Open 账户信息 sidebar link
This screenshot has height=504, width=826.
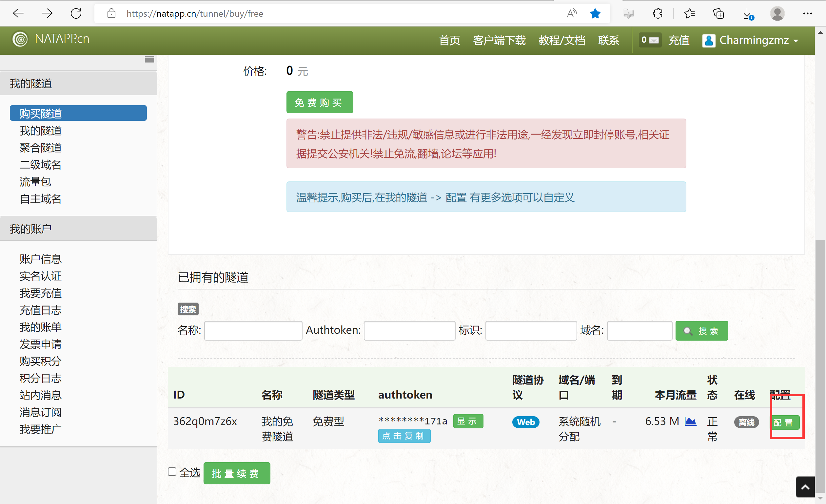(41, 259)
